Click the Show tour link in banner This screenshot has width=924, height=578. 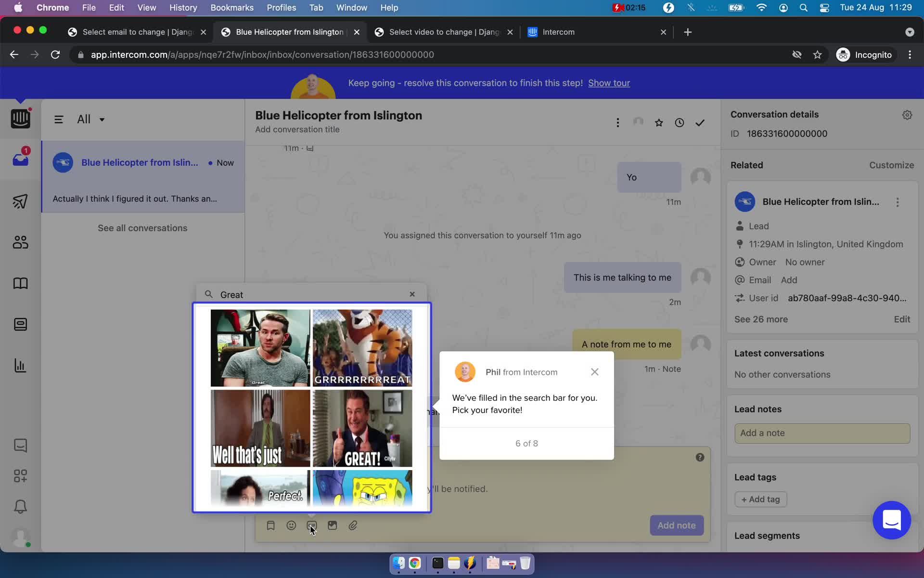click(609, 83)
